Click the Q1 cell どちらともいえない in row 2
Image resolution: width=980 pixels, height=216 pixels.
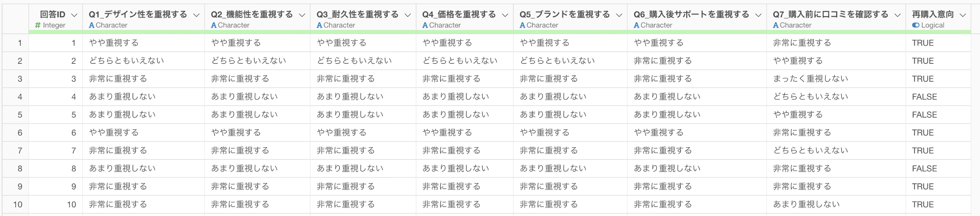(126, 61)
